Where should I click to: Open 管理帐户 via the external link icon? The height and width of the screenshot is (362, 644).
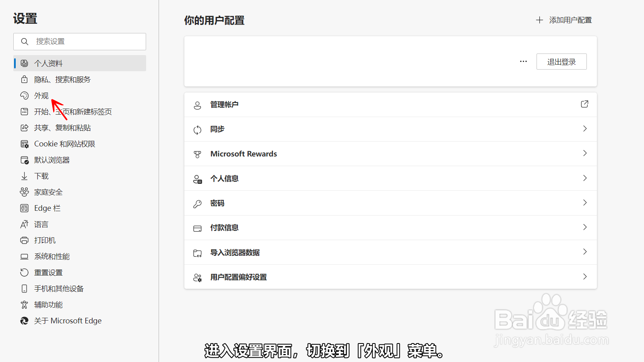click(584, 104)
